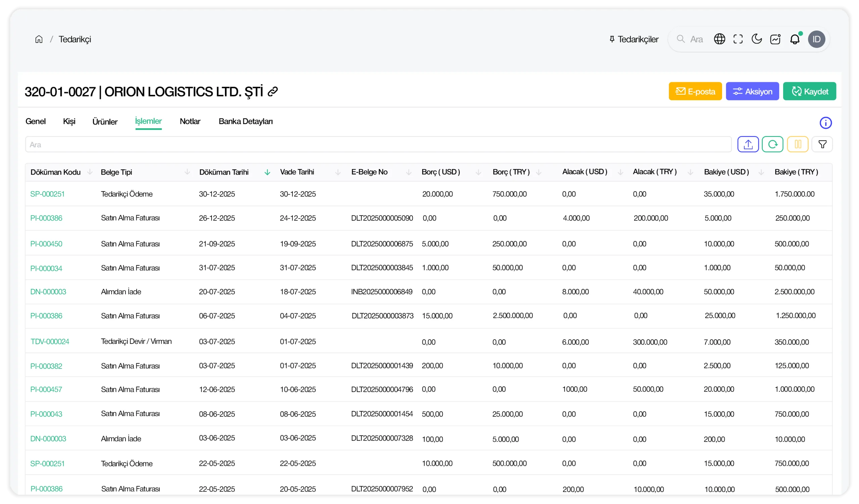The image size is (859, 504).
Task: Click the export upload icon button
Action: tap(748, 144)
